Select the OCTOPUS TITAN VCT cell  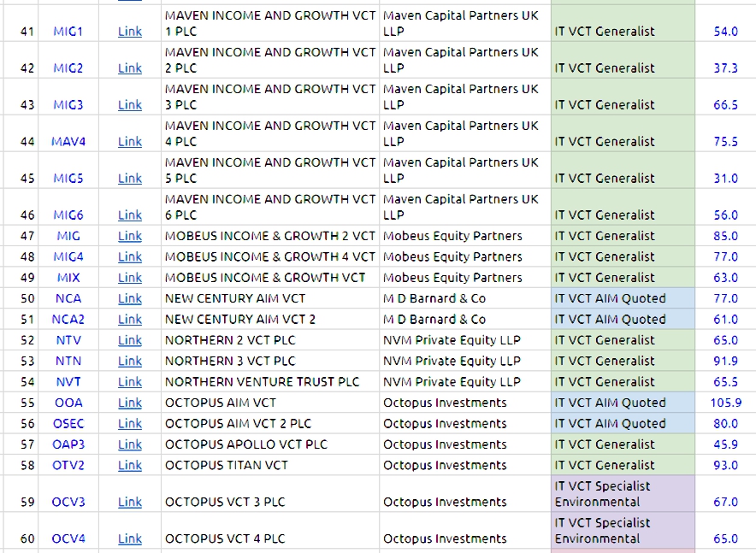270,465
